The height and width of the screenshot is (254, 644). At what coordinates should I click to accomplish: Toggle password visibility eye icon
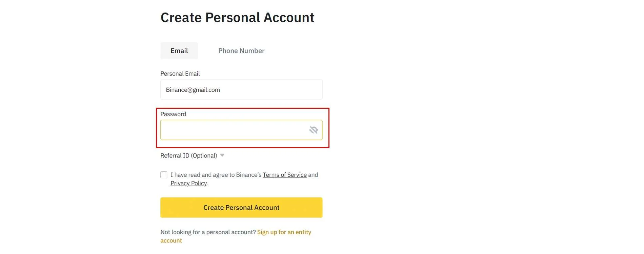[x=314, y=130]
